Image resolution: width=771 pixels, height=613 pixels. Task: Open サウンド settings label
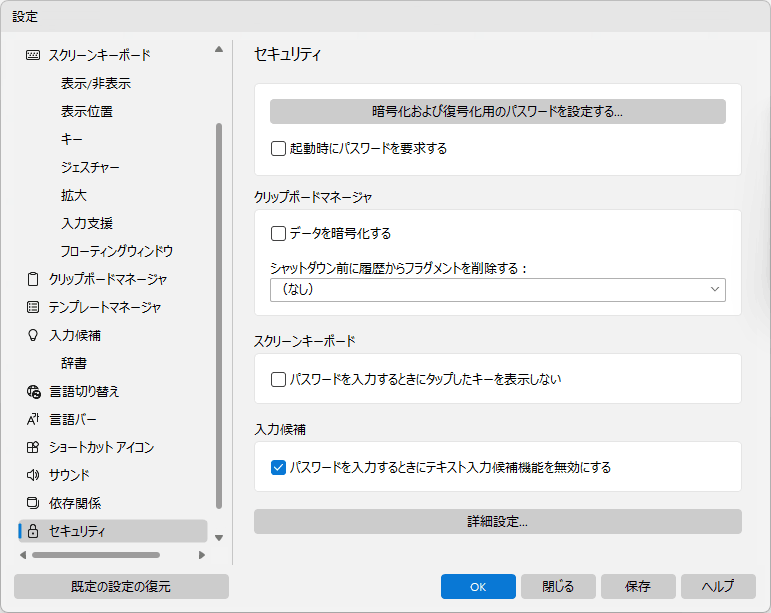pos(69,475)
